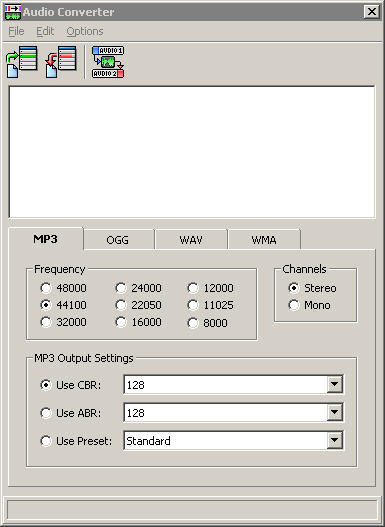Viewport: 385px width, 527px height.
Task: Click inside the empty file list area
Action: tap(192, 152)
